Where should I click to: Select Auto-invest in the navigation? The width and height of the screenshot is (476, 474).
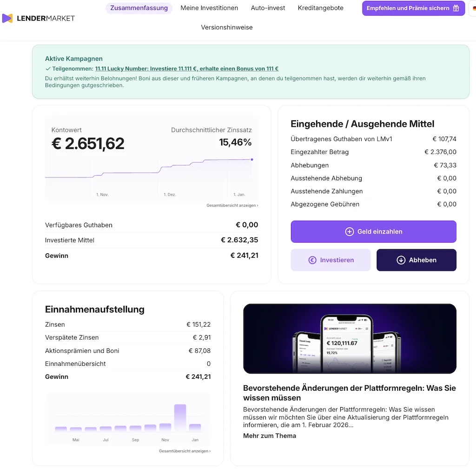click(268, 8)
